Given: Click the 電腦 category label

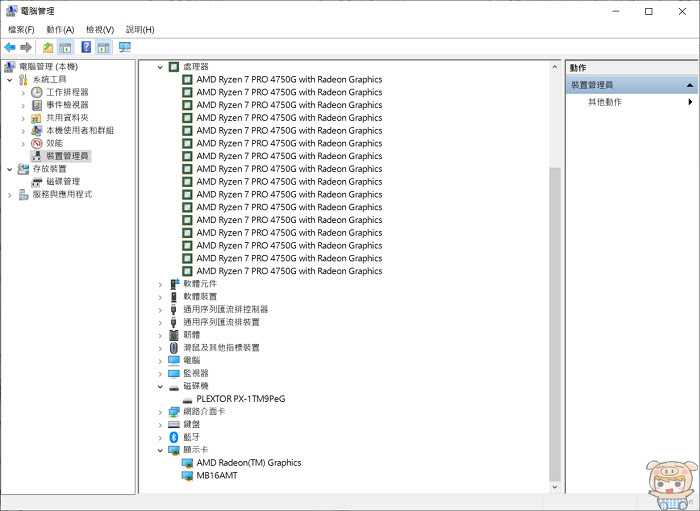Looking at the screenshot, I should (192, 360).
